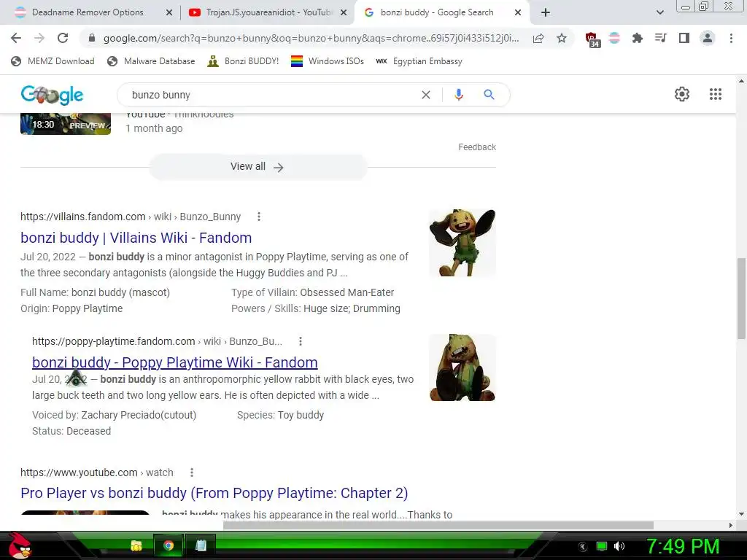Screen dimensions: 747x560
Task: Open Bonzi BUDDY! bookmark
Action: 244,61
